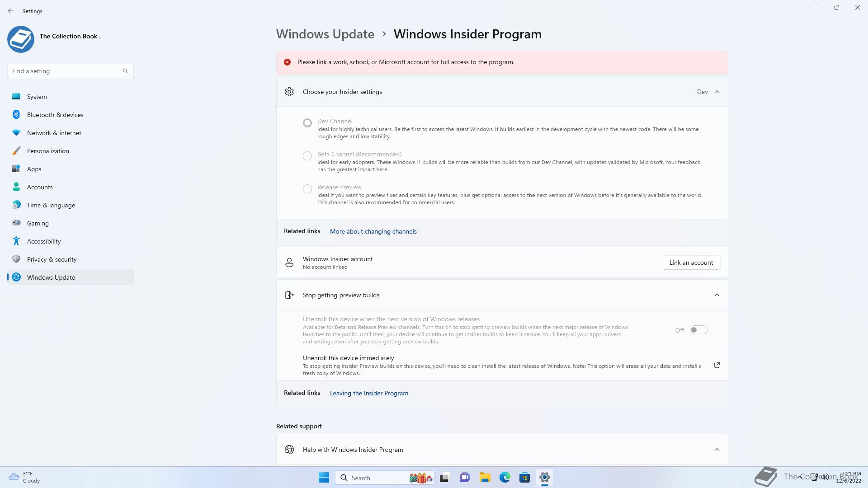Image resolution: width=868 pixels, height=488 pixels.
Task: Click the Privacy & security shield icon
Action: [16, 259]
